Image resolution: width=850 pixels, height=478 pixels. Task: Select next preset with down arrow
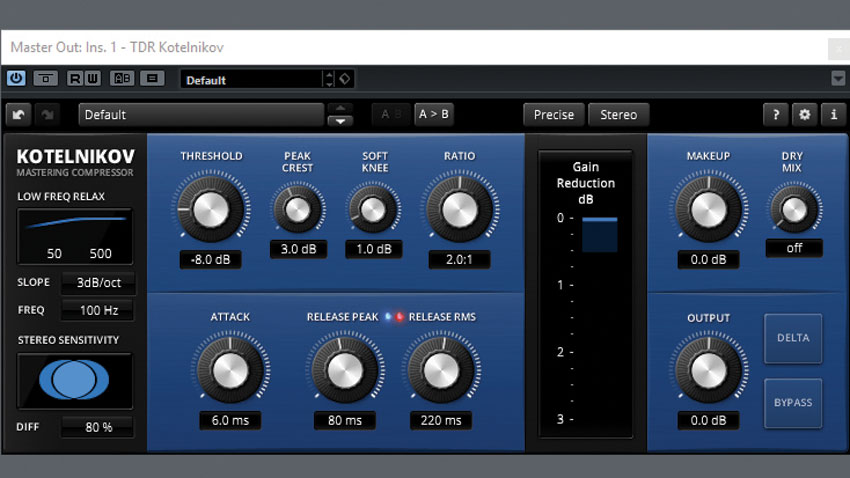[340, 121]
